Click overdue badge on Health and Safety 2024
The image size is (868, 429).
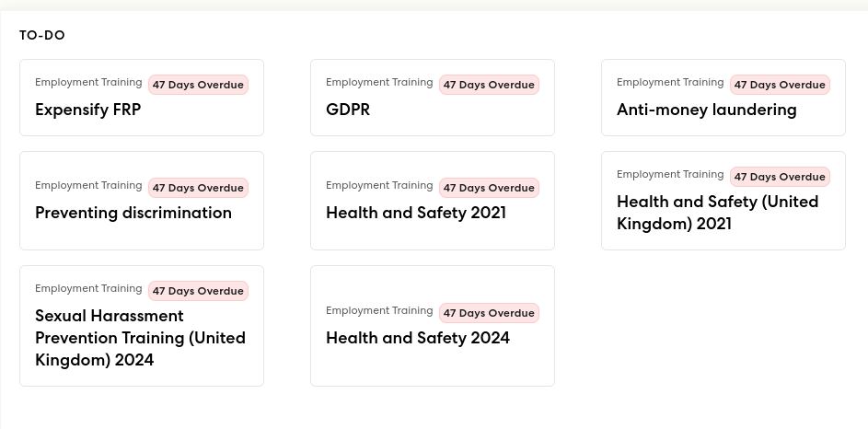tap(489, 313)
